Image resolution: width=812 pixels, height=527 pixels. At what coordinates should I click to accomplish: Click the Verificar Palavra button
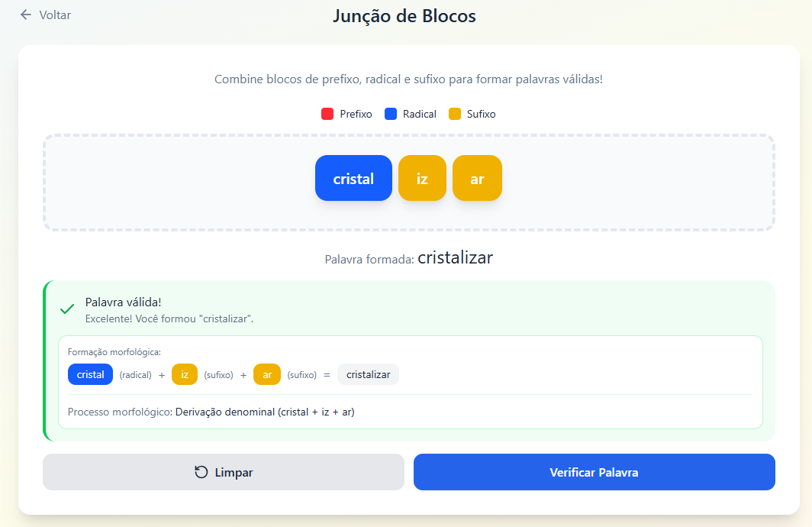pos(594,472)
